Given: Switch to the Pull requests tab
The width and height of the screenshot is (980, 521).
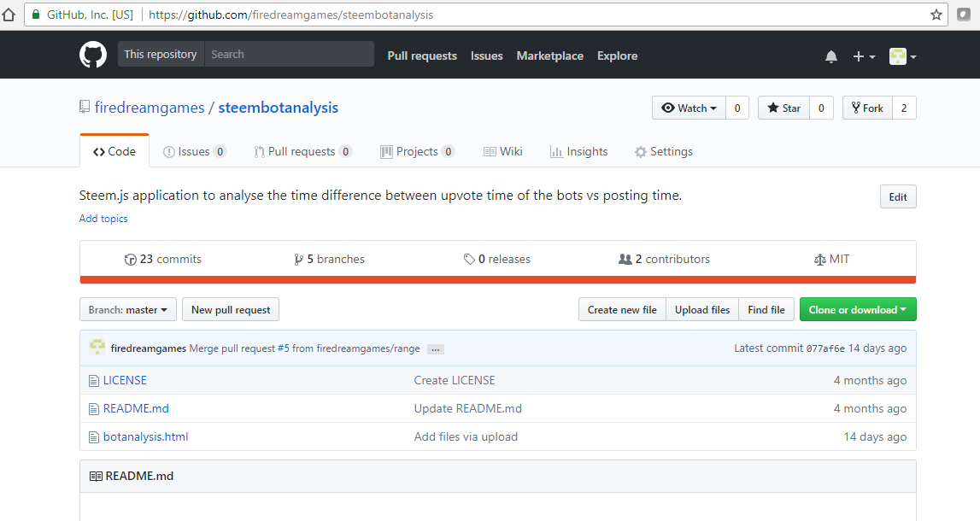Looking at the screenshot, I should (x=303, y=151).
